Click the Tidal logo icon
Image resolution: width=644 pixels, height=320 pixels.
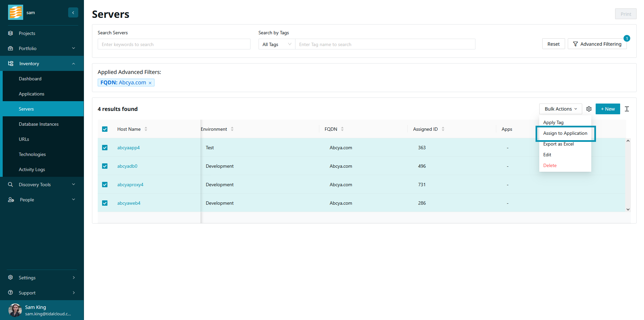15,12
